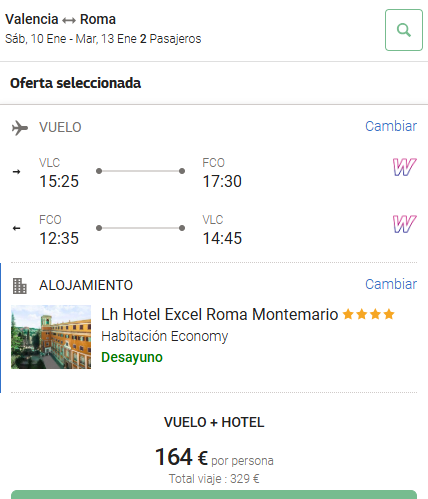Click the outbound right arrow icon

coord(16,172)
